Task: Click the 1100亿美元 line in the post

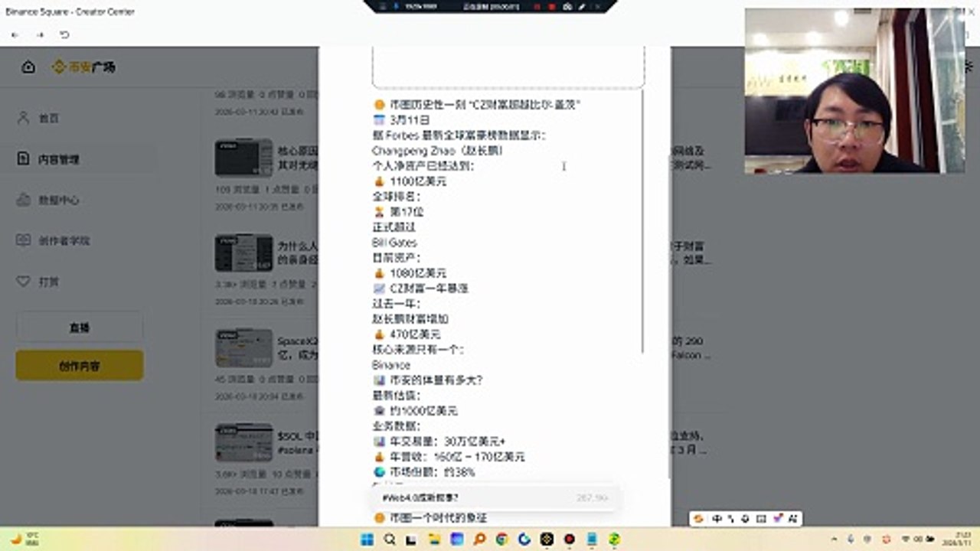Action: click(x=410, y=181)
